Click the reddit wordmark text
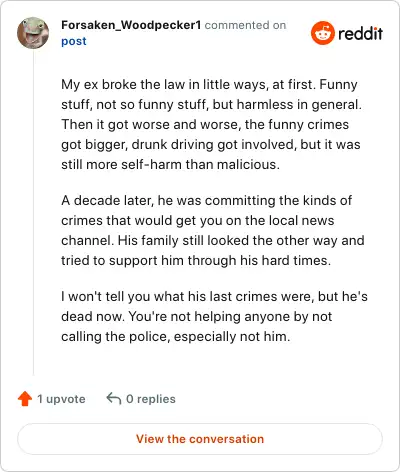This screenshot has height=472, width=400. [360, 34]
